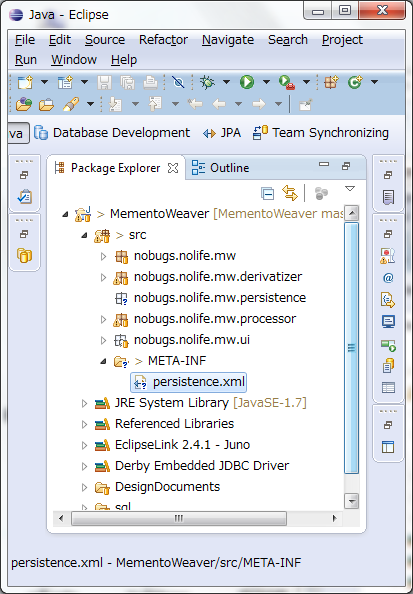Open Package Explorer View Menu triangle
The image size is (413, 594).
350,189
